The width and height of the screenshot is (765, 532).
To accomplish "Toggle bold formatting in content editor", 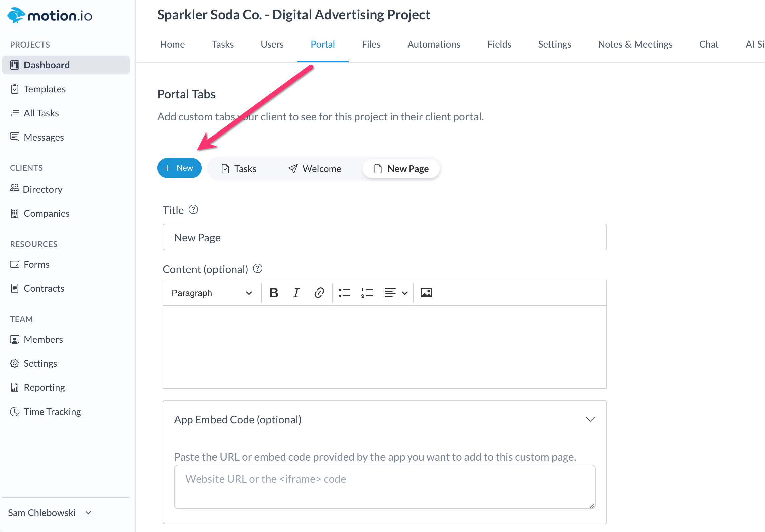I will pos(274,293).
